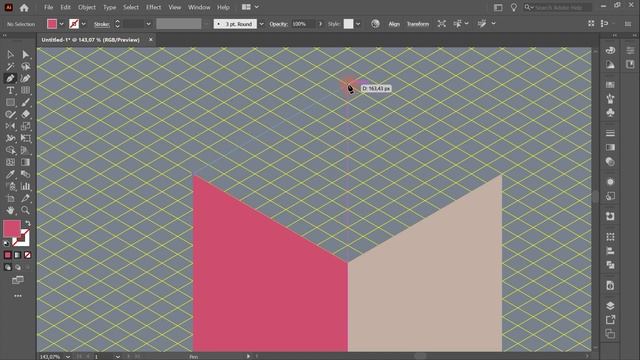Image resolution: width=640 pixels, height=360 pixels.
Task: Open stroke weight dropdown
Action: click(x=148, y=24)
